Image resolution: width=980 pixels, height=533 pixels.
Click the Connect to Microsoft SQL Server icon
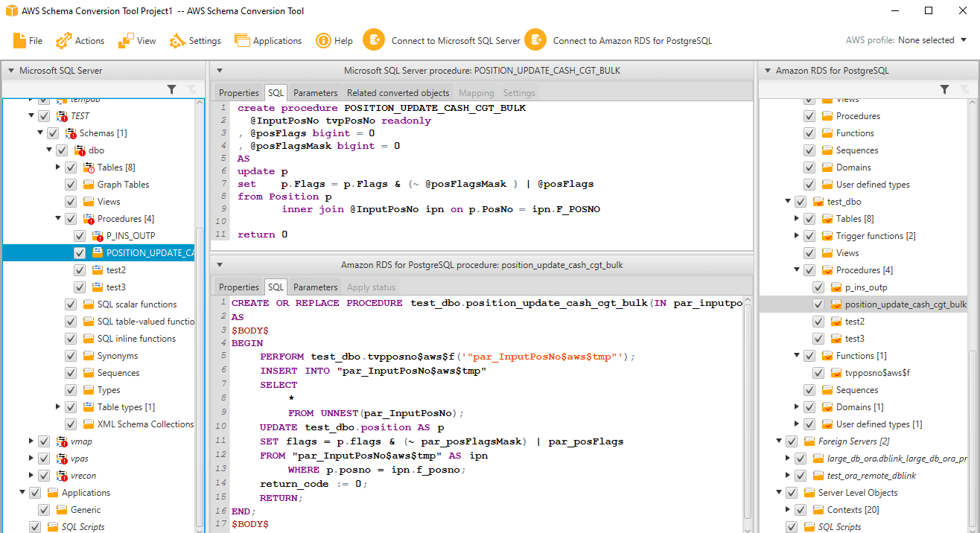point(374,40)
